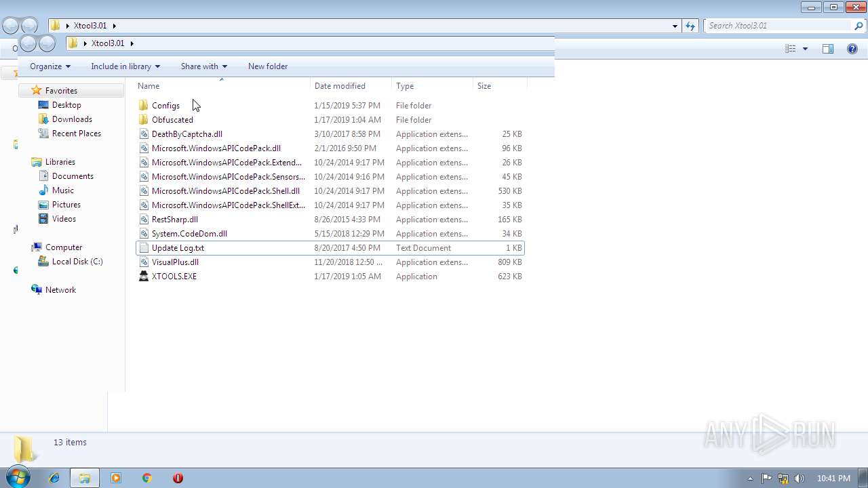Open the Help button

point(852,49)
